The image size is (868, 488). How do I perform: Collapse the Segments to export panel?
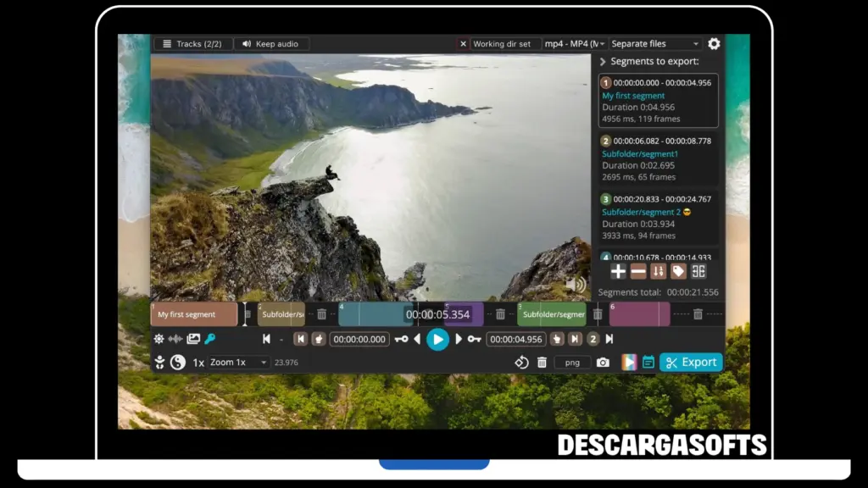pyautogui.click(x=603, y=62)
